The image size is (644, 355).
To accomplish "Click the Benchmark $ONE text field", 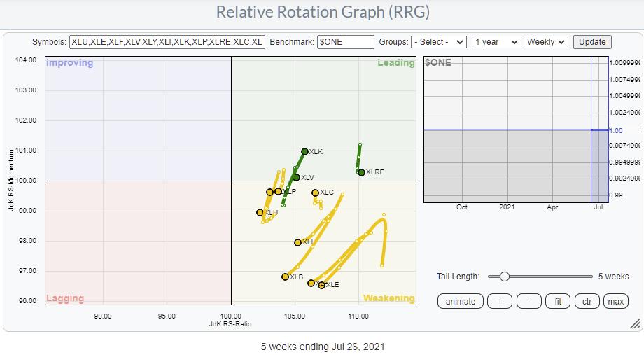I will [345, 42].
